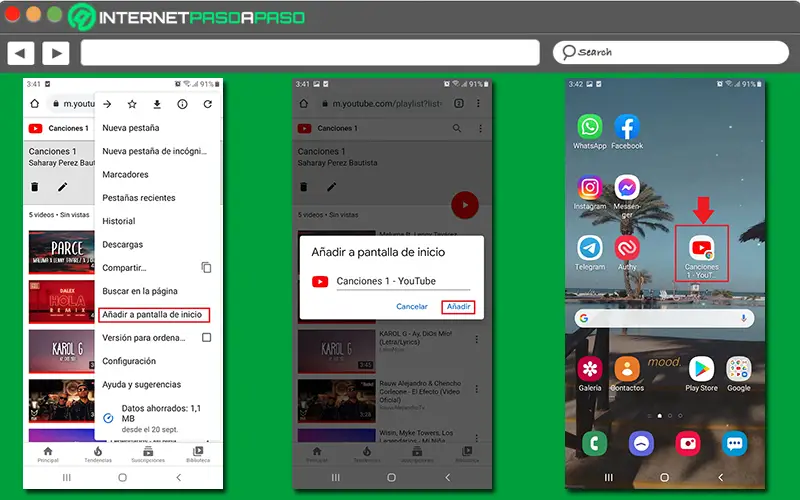Tap Tendencias tab in left phone YouTube
The width and height of the screenshot is (800, 500).
(98, 454)
